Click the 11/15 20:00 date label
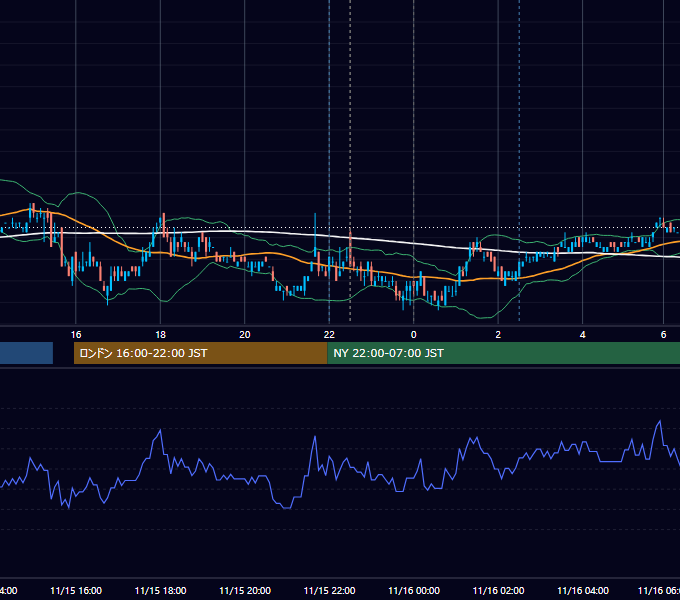Screen dimensions: 680x600 click(x=245, y=590)
